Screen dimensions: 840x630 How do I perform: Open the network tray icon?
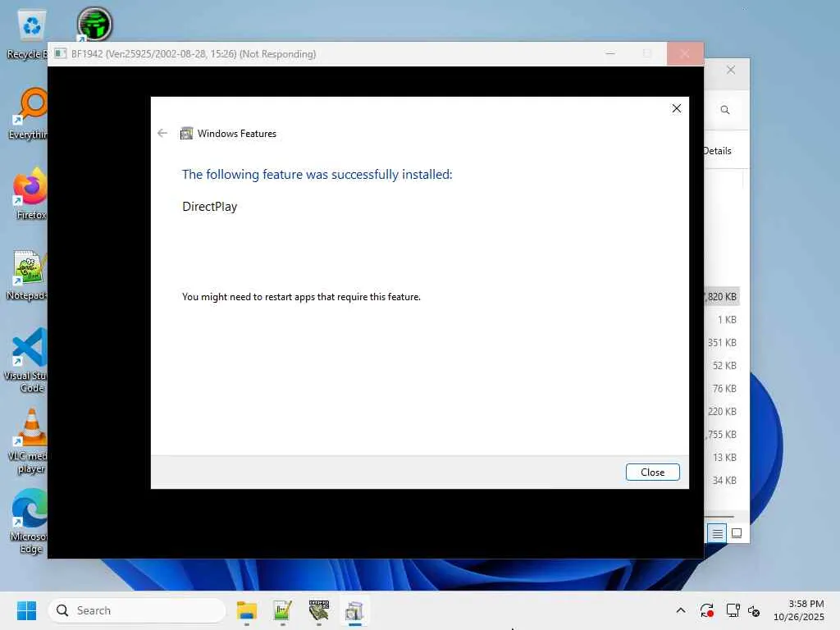pos(733,610)
